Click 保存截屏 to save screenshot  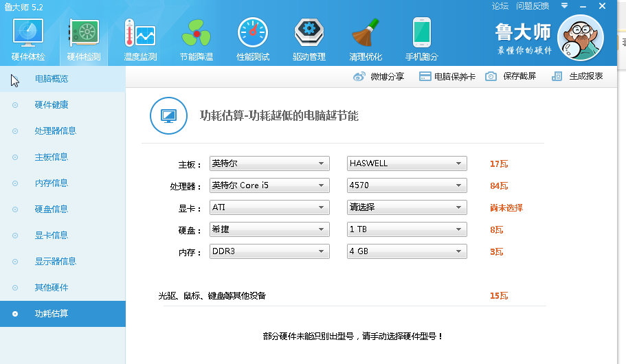[x=511, y=76]
